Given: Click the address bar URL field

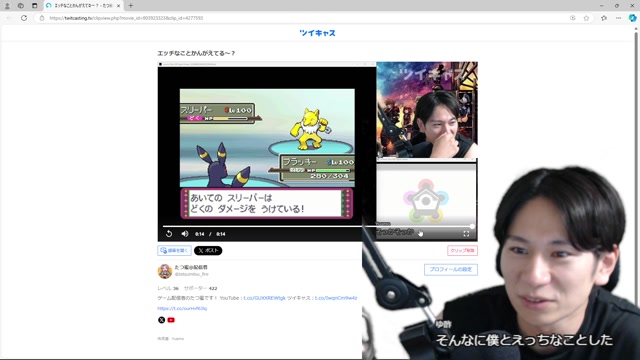Looking at the screenshot, I should click(x=302, y=18).
